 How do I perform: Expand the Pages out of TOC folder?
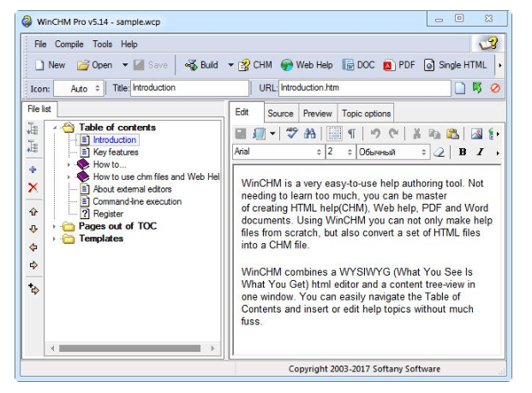54,226
